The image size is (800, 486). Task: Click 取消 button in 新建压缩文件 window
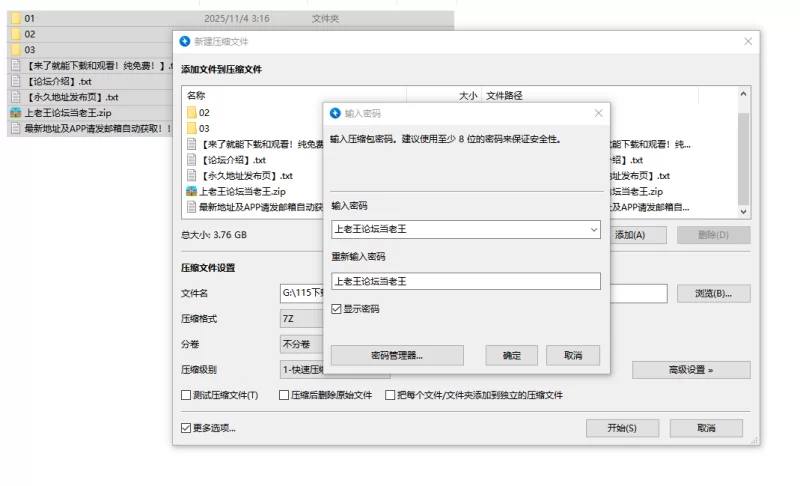point(706,428)
